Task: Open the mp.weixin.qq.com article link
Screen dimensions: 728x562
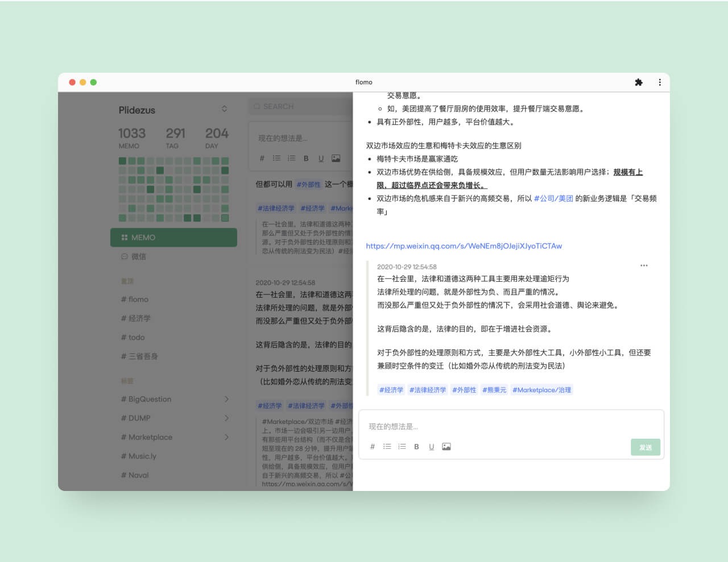Action: point(464,246)
